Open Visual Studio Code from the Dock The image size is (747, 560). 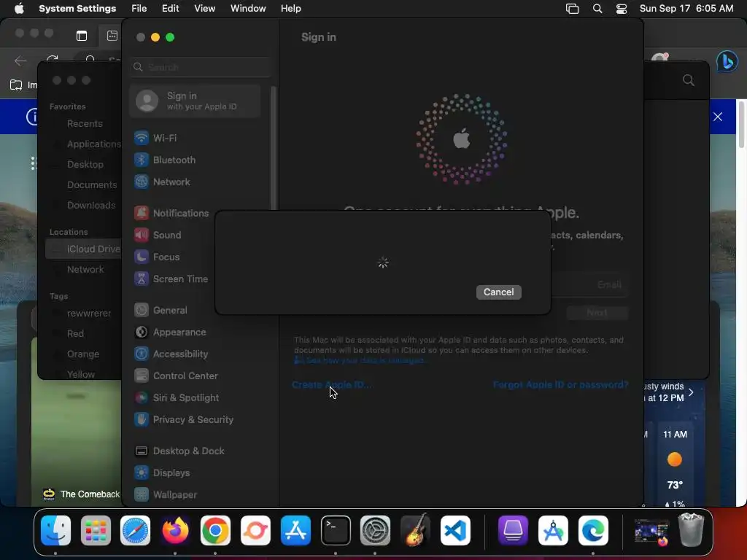coord(455,530)
